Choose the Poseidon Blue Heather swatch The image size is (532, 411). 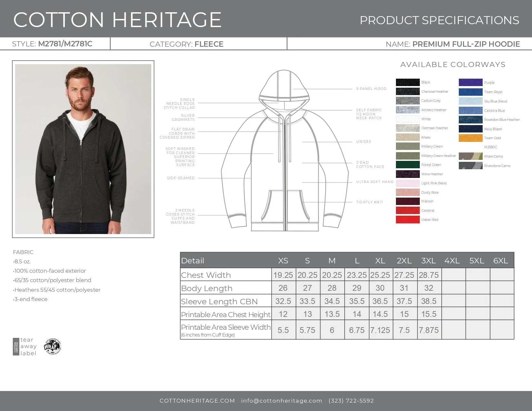click(x=470, y=120)
